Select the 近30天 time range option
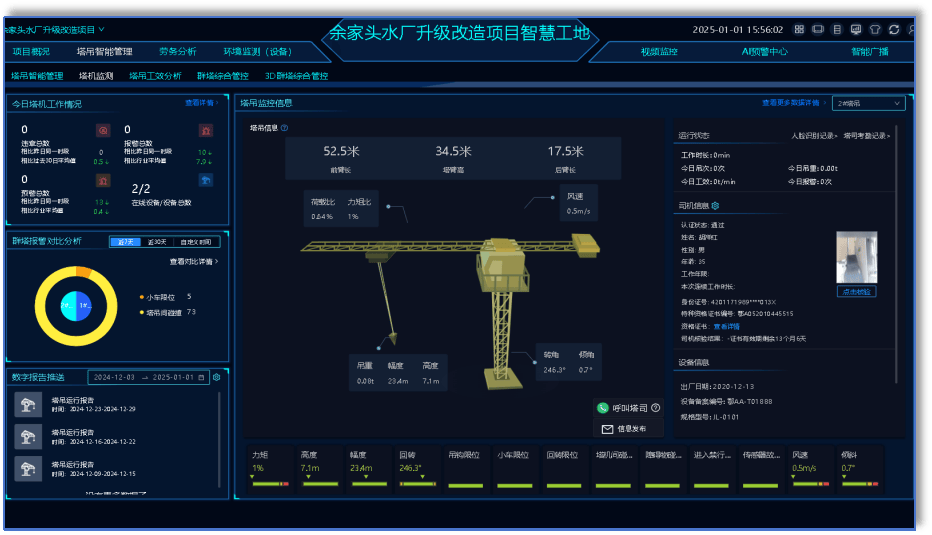The image size is (932, 535). pyautogui.click(x=157, y=241)
